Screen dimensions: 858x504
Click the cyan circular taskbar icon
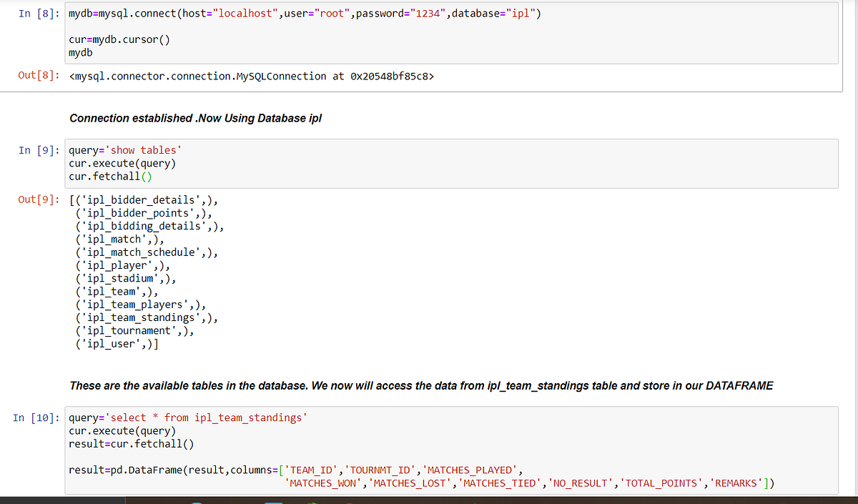tap(197, 502)
